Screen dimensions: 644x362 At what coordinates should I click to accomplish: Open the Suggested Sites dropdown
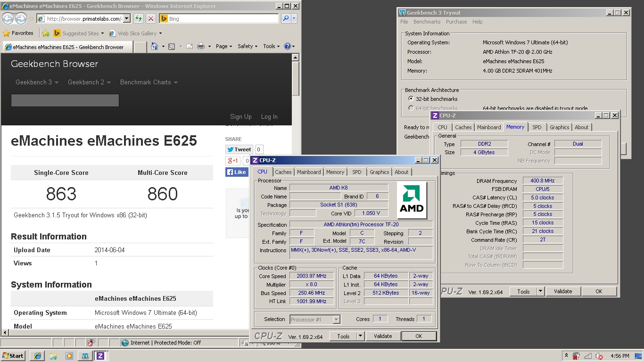point(102,33)
